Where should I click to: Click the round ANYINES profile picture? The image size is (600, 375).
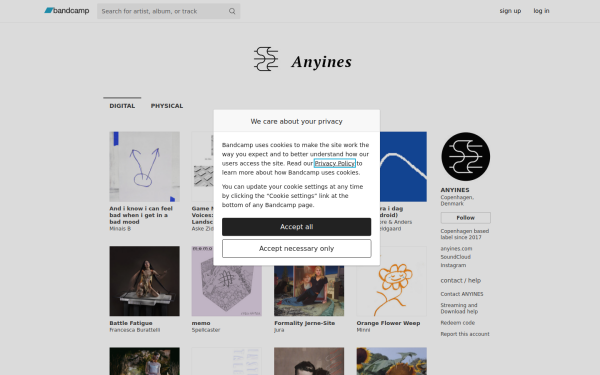pos(465,157)
